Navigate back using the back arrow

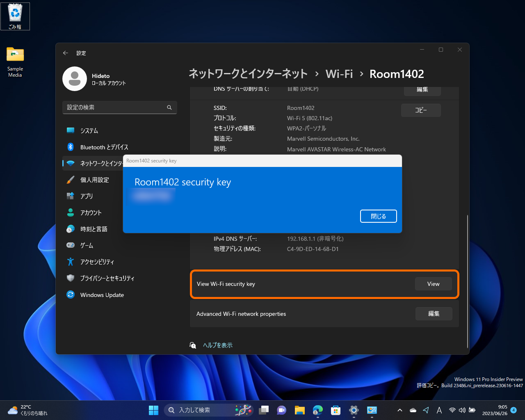pos(65,53)
